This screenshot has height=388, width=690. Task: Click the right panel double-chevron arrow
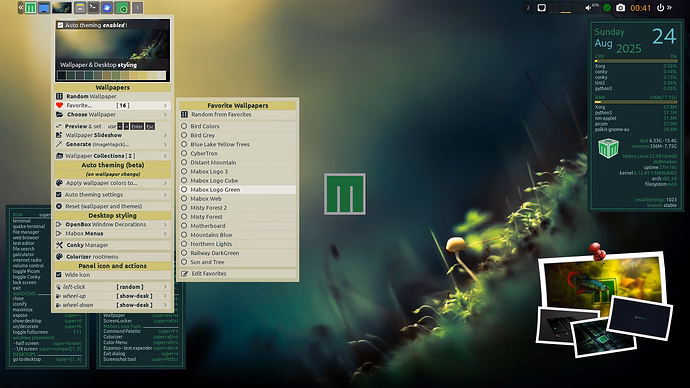click(669, 7)
